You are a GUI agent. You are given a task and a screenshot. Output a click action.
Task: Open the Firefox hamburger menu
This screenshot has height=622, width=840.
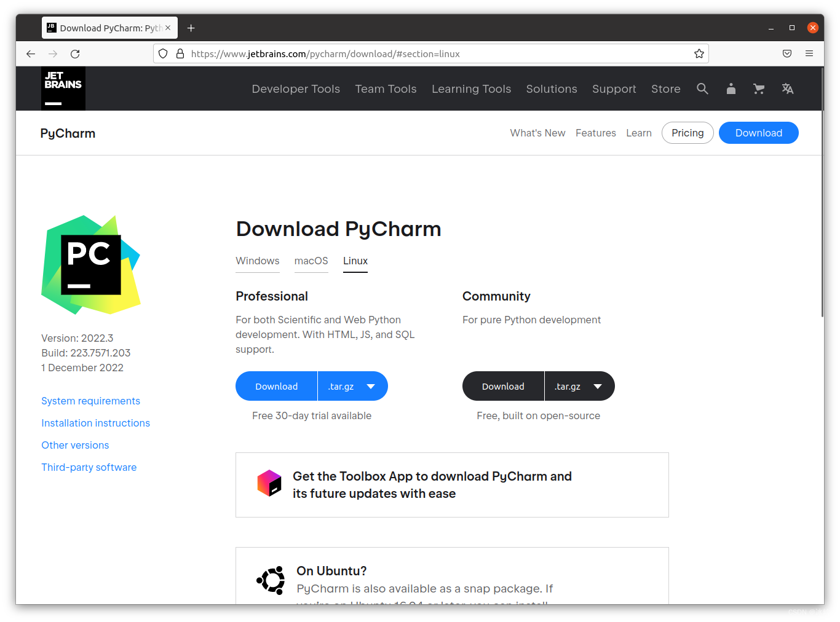point(809,54)
